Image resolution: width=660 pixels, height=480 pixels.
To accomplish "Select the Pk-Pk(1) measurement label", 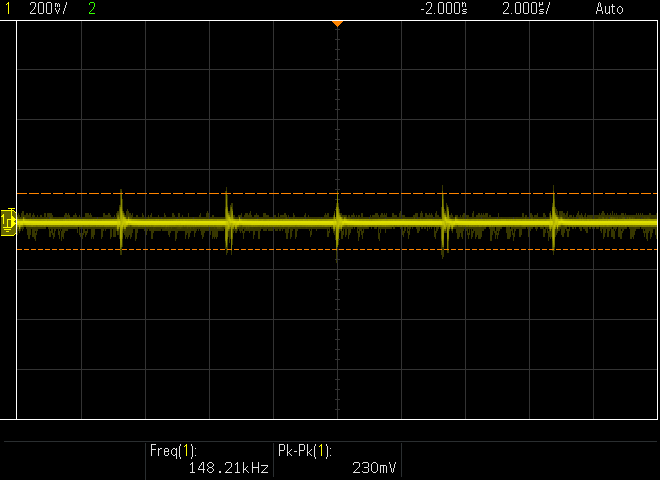I will click(304, 451).
